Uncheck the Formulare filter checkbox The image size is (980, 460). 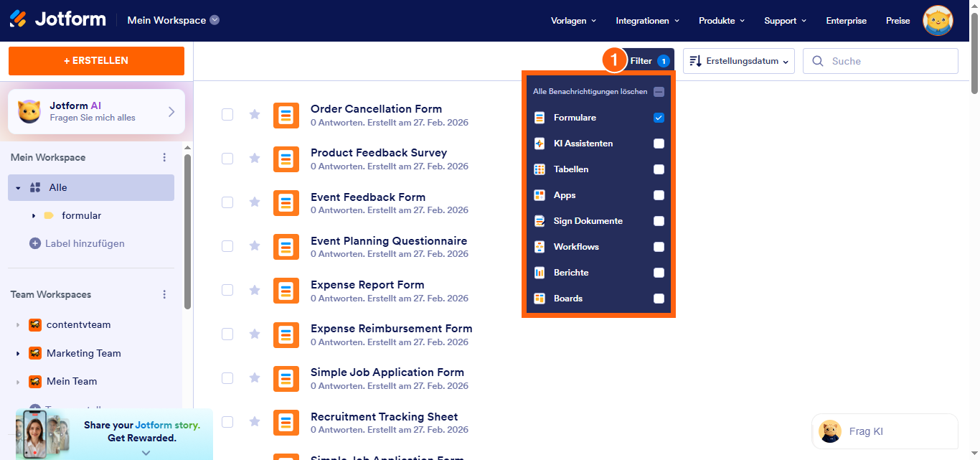click(x=659, y=118)
